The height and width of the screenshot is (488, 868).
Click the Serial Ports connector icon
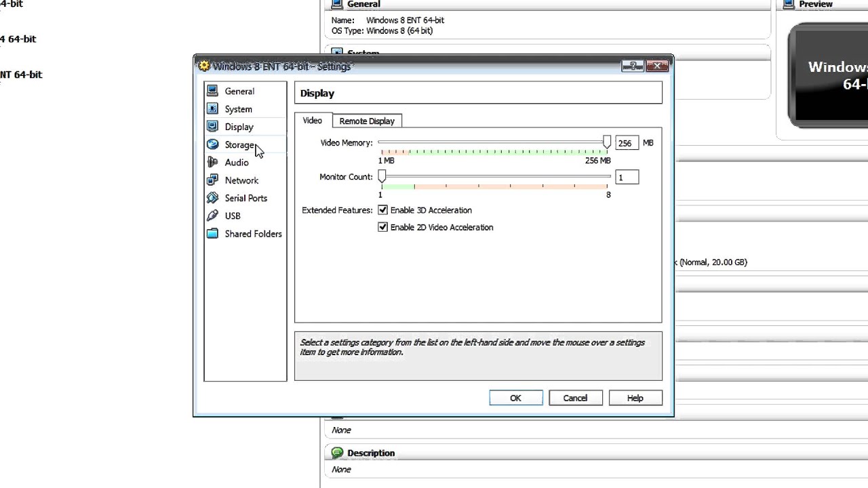(x=212, y=198)
